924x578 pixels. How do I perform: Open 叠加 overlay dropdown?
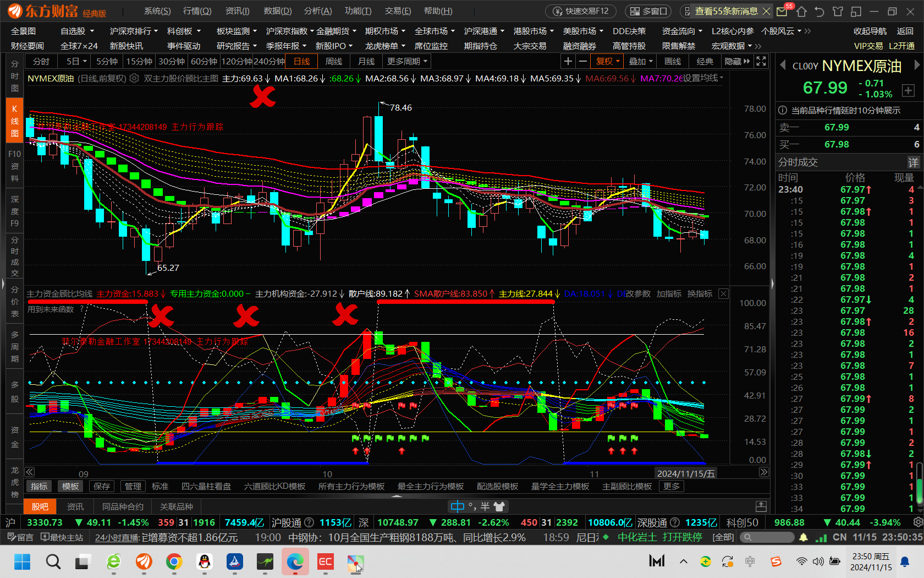click(x=641, y=62)
